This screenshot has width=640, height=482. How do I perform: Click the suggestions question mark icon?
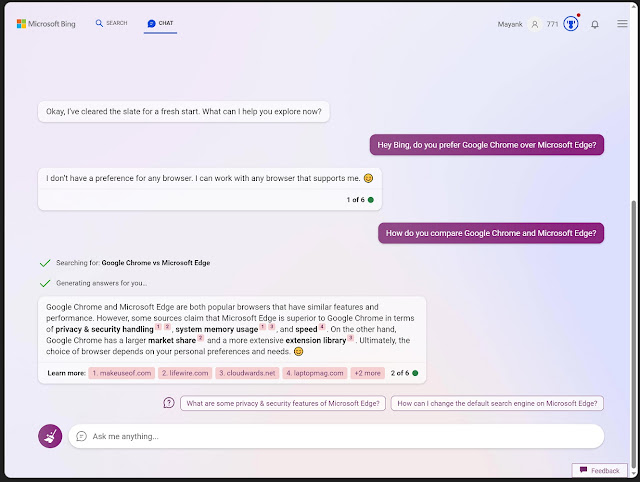[169, 403]
